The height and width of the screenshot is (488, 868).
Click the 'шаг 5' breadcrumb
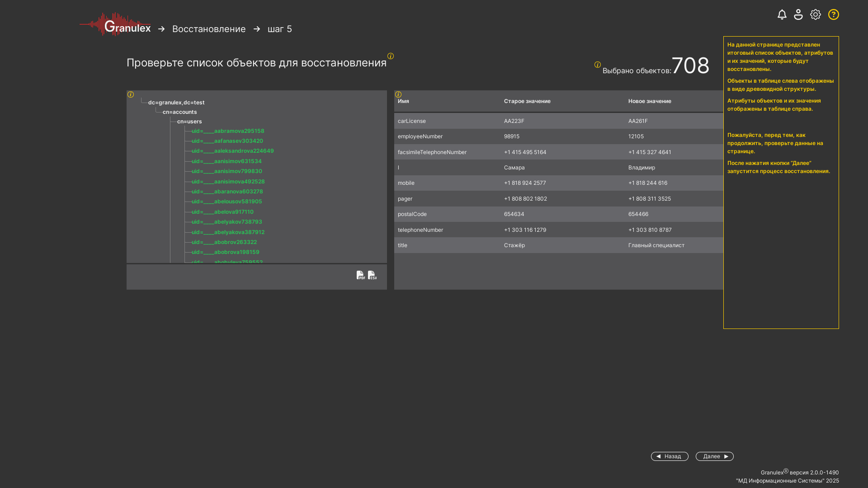click(280, 29)
